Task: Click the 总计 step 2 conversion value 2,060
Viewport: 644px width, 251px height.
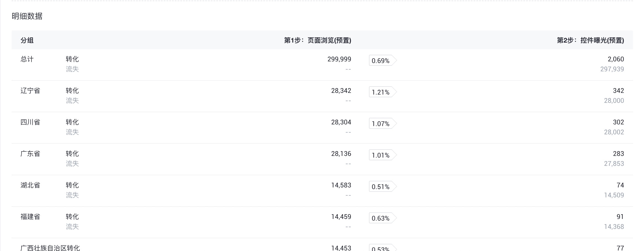Action: pos(616,59)
